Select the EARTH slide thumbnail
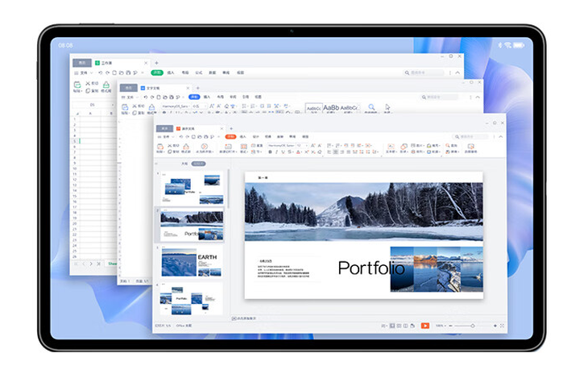588x374 pixels. (192, 262)
